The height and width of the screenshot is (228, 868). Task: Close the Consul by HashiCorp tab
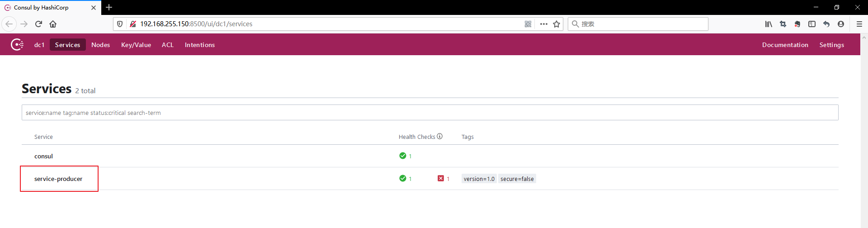coord(94,8)
